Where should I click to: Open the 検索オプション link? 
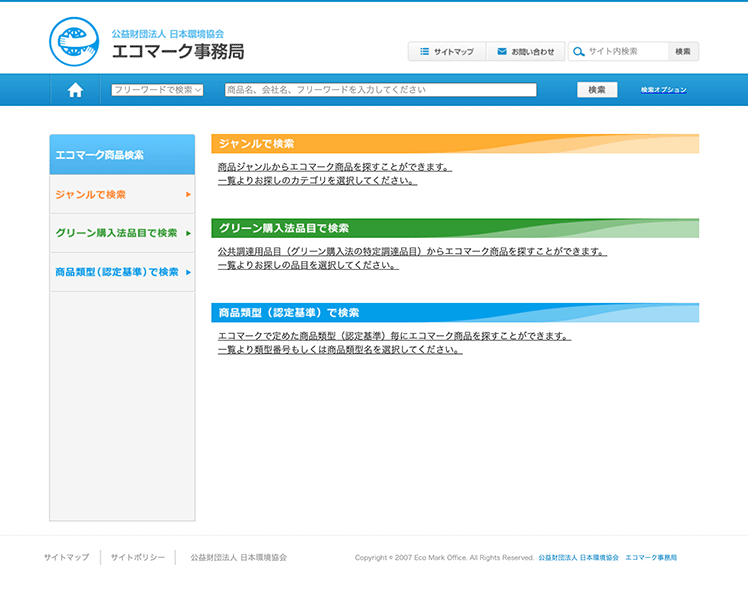pos(664,90)
